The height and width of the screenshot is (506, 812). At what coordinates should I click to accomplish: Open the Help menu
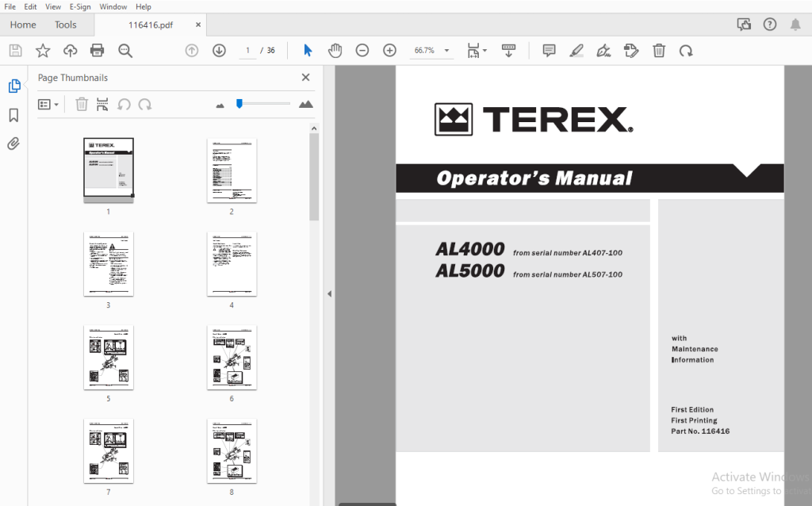coord(144,6)
